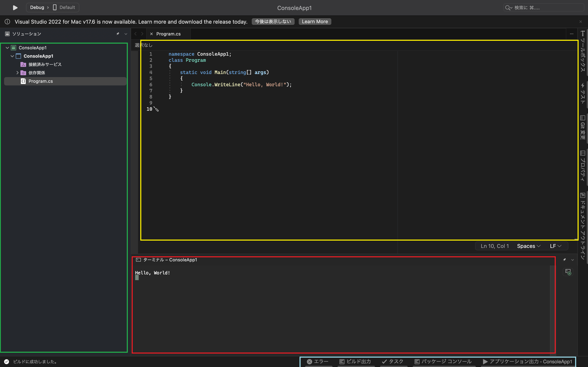Click the quick actions screwdriver icon
This screenshot has height=367, width=588.
(x=156, y=109)
